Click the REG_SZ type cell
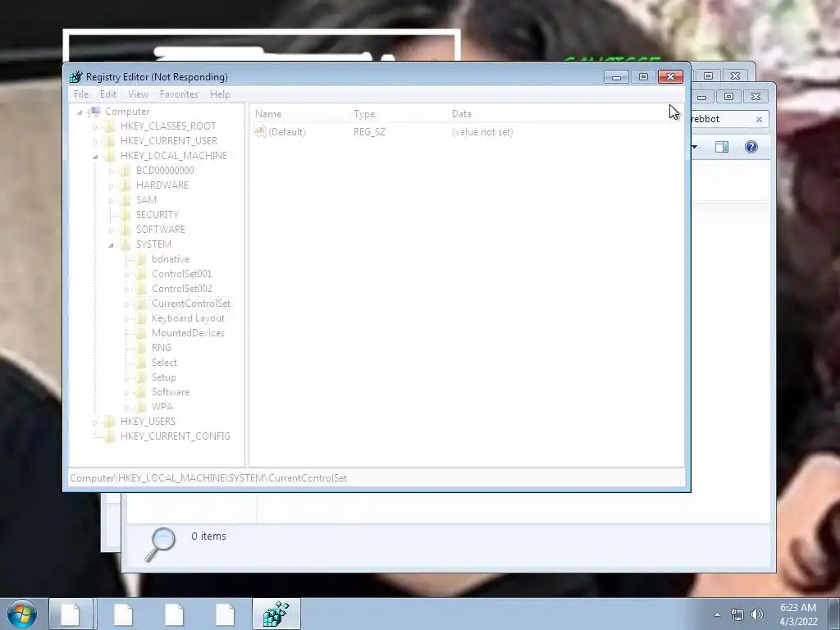This screenshot has width=840, height=630. 369,132
